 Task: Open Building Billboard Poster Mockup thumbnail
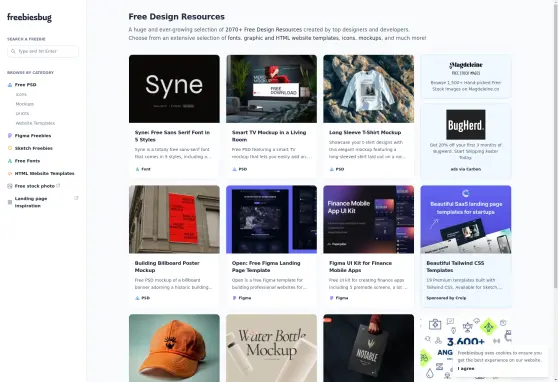174,219
